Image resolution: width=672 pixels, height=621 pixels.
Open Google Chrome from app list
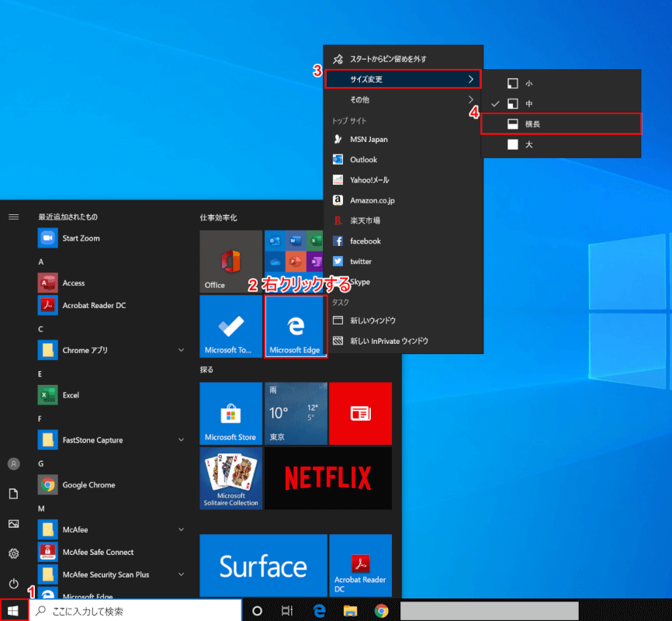[x=112, y=485]
